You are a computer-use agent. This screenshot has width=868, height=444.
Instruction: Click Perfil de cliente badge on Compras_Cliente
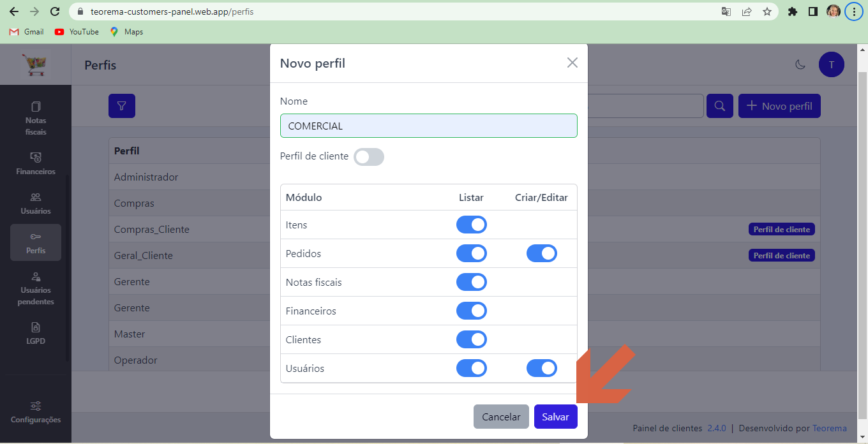[782, 229]
